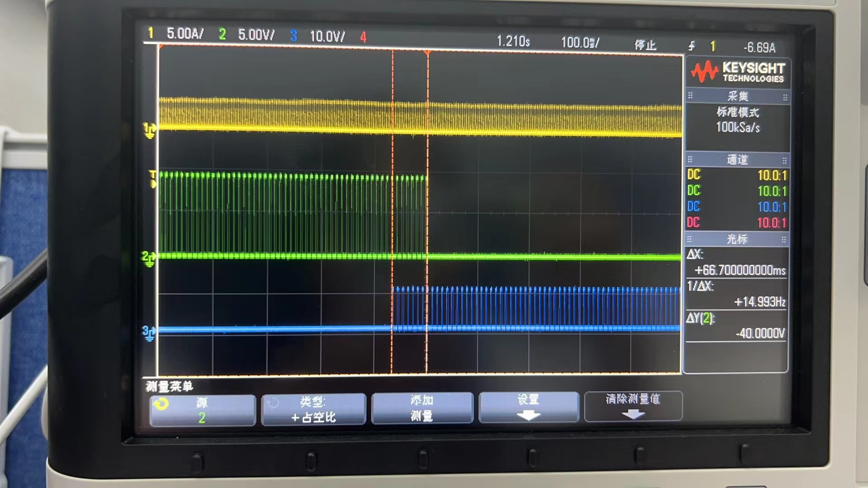The image size is (868, 488).
Task: Select channel 2 scale 5.00V/ label
Action: coord(256,35)
